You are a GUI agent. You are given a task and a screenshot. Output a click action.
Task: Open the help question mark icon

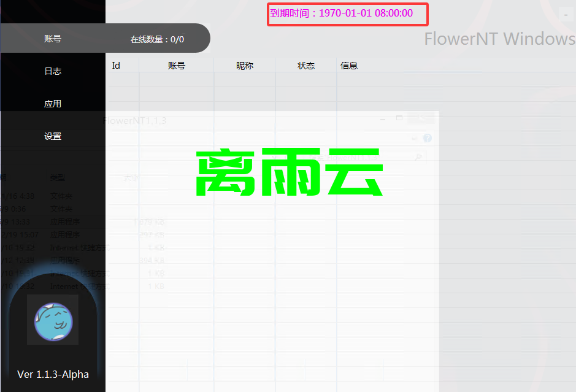(x=427, y=138)
